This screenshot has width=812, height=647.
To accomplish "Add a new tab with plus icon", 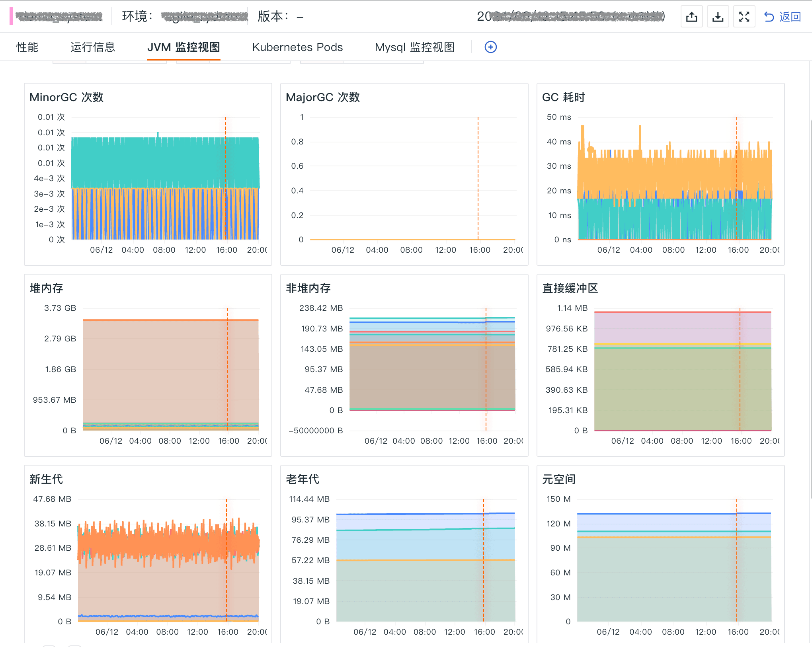I will pyautogui.click(x=490, y=47).
